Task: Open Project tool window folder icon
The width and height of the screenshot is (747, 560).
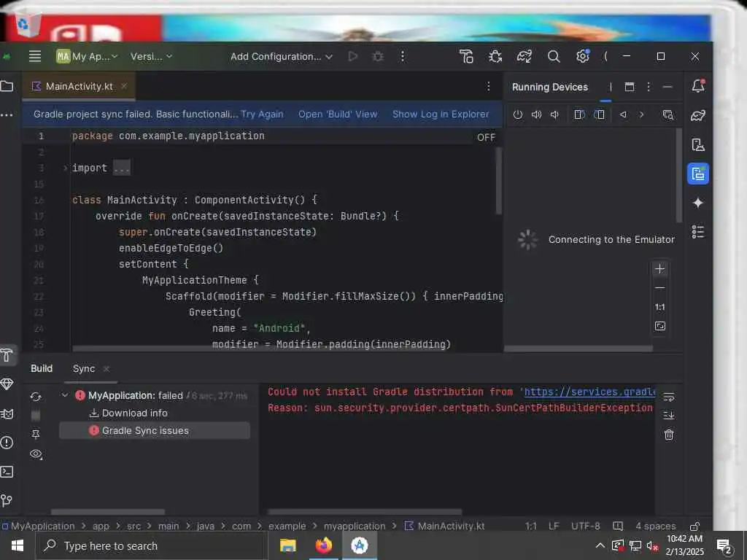Action: 7,86
